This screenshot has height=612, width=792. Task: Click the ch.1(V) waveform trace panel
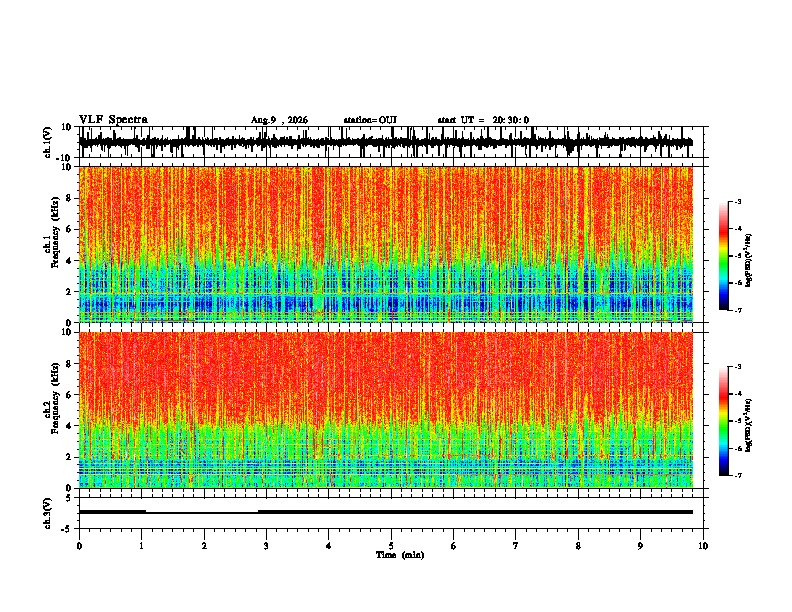pyautogui.click(x=391, y=142)
